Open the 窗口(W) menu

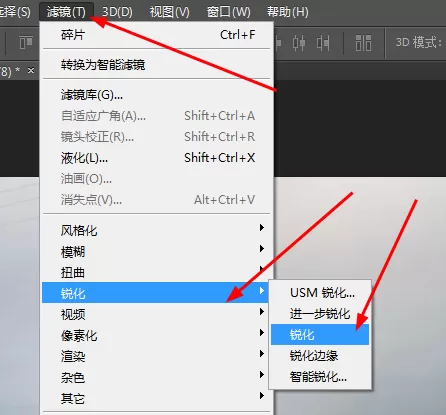pyautogui.click(x=228, y=12)
